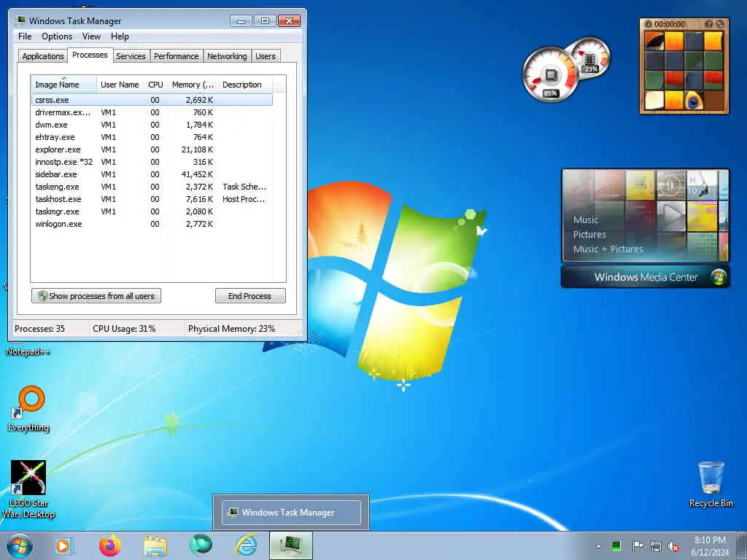The height and width of the screenshot is (560, 747).
Task: Select the taskhost.exe process row
Action: coord(152,199)
